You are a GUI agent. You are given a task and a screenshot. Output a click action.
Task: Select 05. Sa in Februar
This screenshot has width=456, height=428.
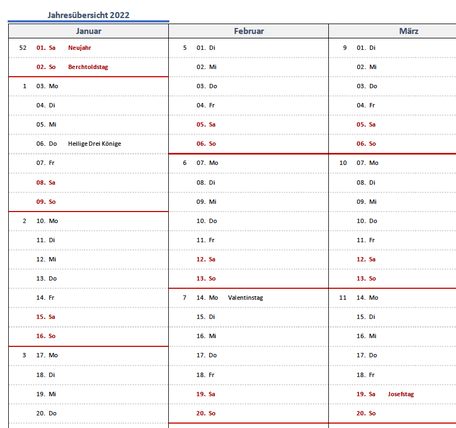tap(206, 125)
